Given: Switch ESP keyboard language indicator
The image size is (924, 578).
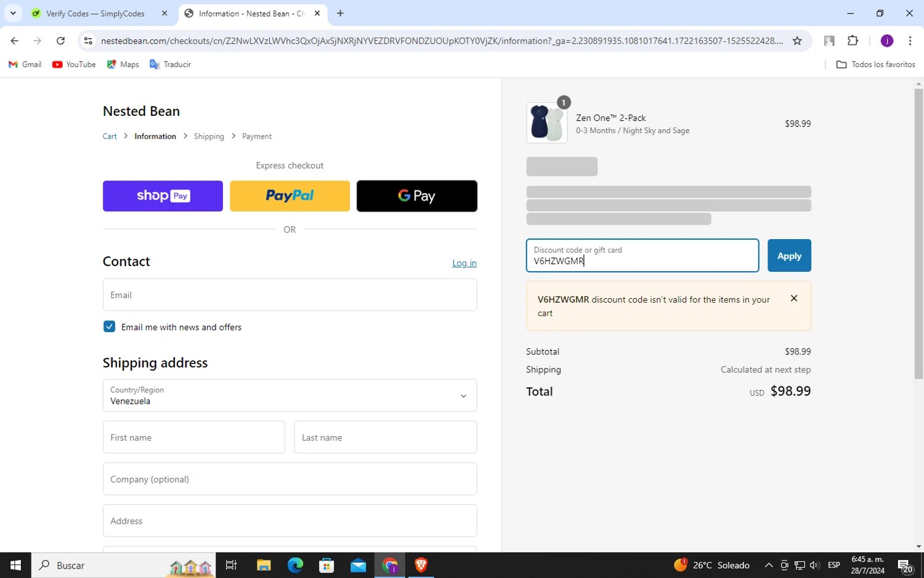Looking at the screenshot, I should pos(834,565).
